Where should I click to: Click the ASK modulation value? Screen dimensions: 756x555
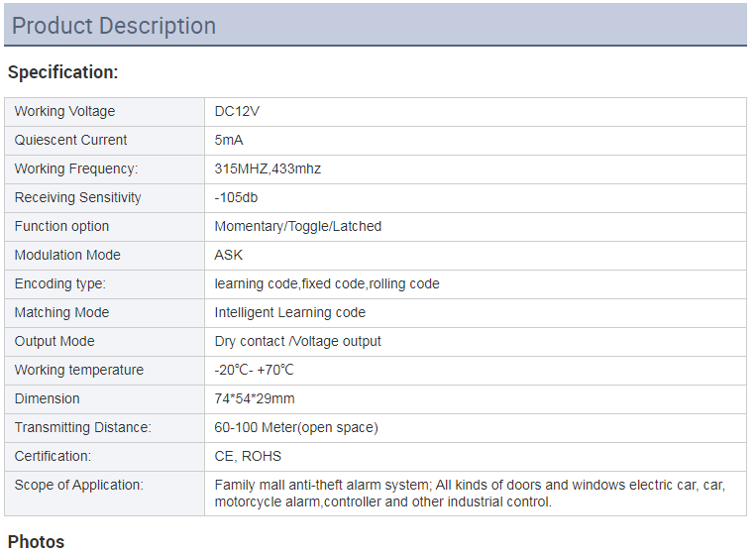click(229, 255)
